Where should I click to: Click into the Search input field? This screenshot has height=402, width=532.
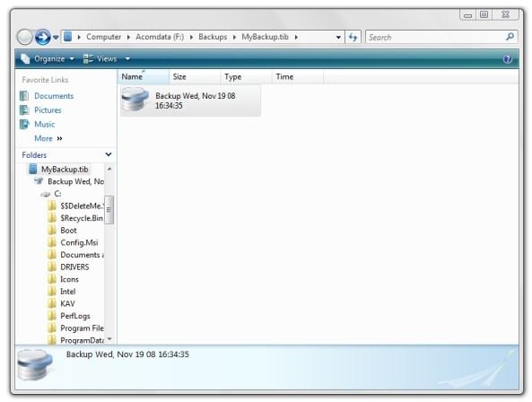[436, 37]
